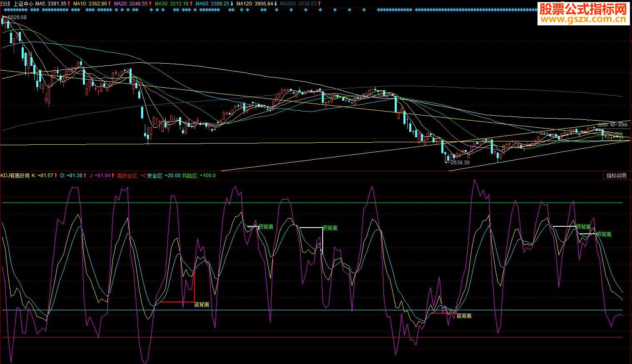This screenshot has width=632, height=364.
Task: Select the 安全区: +20.00 readout
Action: click(x=164, y=176)
